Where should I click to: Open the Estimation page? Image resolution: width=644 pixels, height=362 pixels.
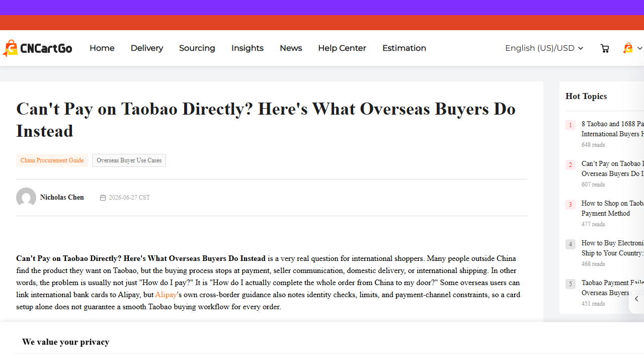tap(404, 48)
